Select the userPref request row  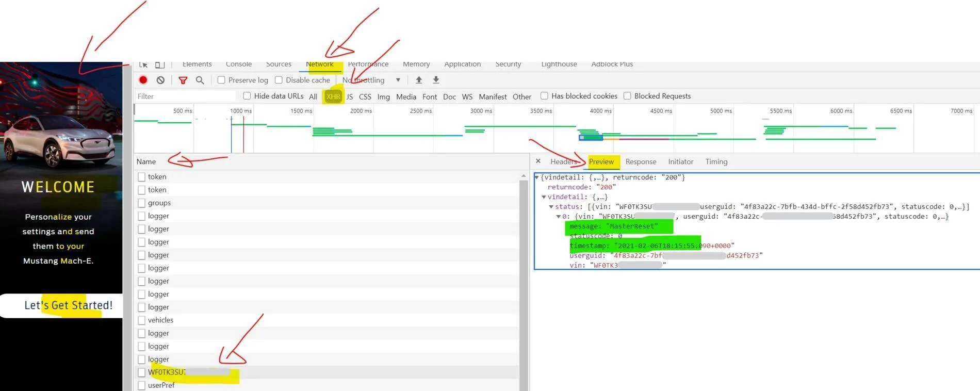[x=327, y=385]
